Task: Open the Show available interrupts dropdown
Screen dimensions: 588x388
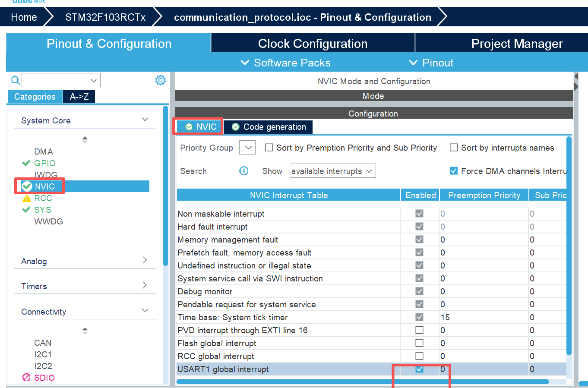Action: pos(332,171)
